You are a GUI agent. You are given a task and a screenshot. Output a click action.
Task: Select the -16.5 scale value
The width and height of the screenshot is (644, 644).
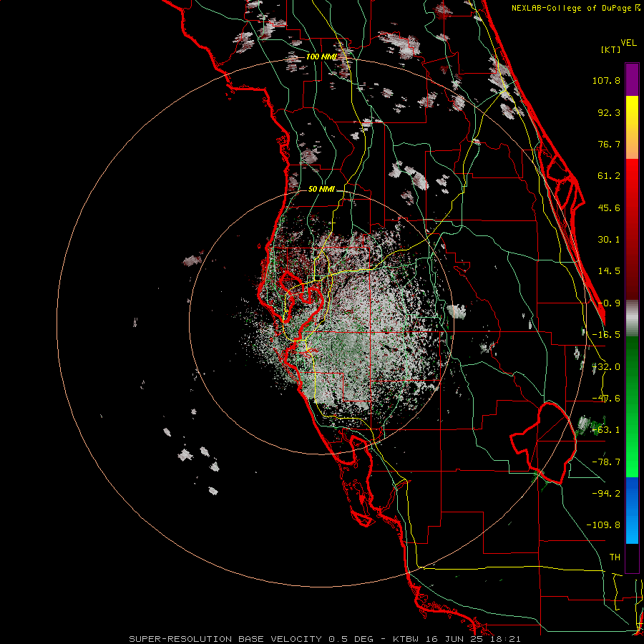point(606,335)
